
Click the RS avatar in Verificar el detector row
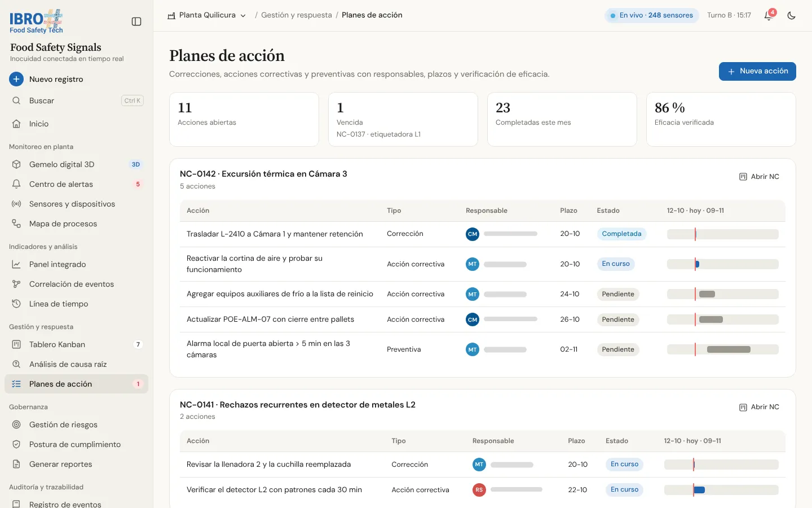[479, 490]
